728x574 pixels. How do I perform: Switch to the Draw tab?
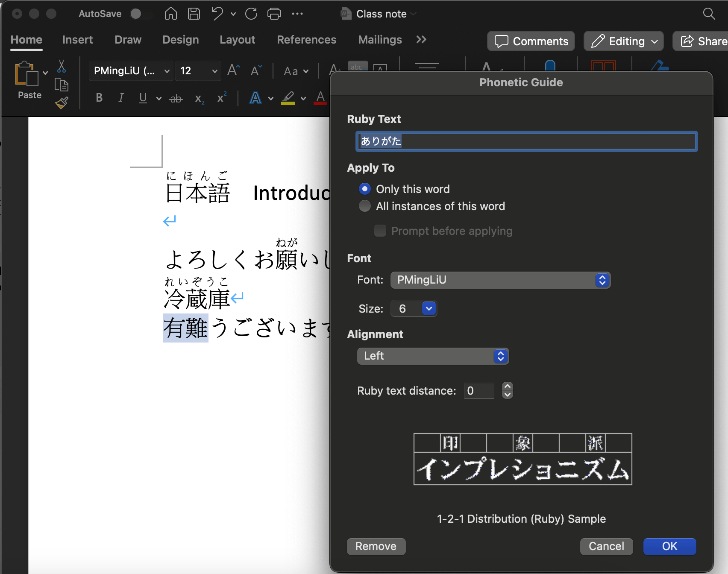coord(128,40)
